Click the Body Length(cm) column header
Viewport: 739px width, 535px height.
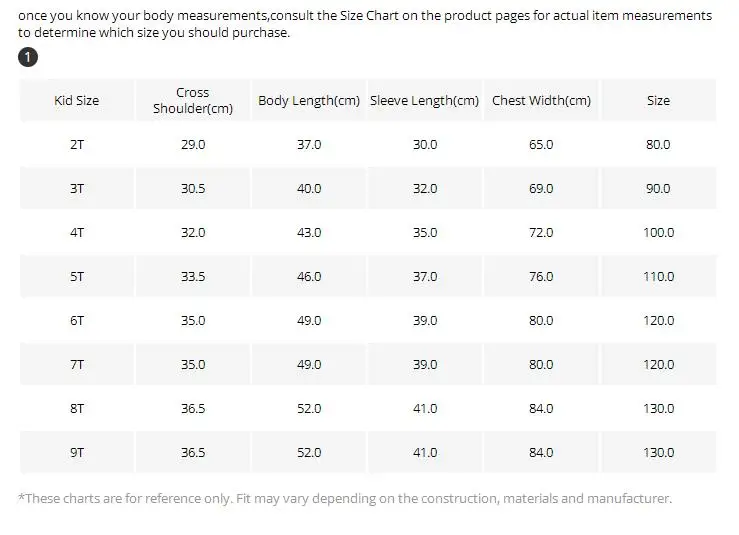pos(309,100)
